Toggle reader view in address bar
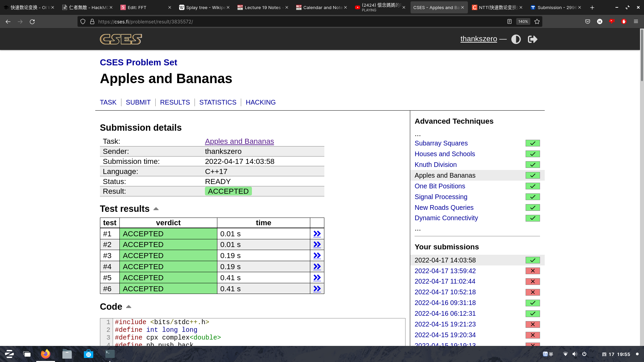 (509, 21)
